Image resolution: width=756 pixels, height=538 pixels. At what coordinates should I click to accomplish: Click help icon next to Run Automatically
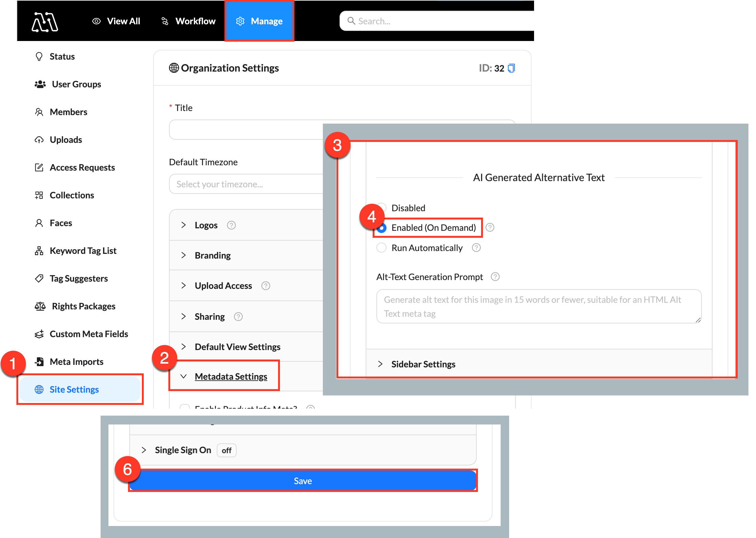(476, 248)
